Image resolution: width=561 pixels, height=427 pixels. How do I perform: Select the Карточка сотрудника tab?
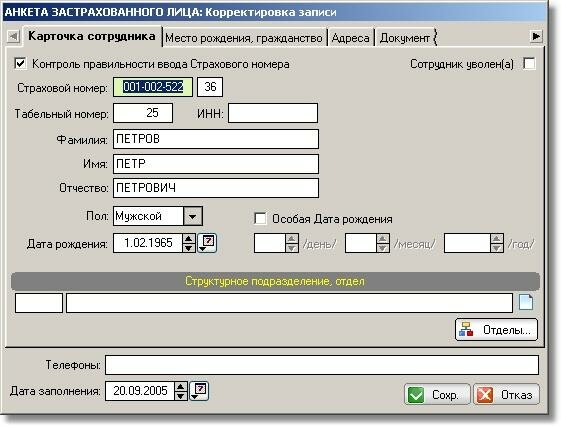pos(92,36)
